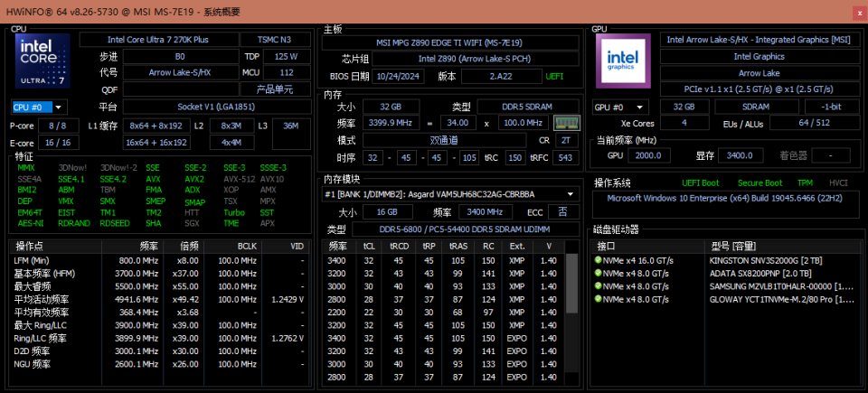868x393 pixels.
Task: Select the D2D 频率 row
Action: (x=157, y=351)
